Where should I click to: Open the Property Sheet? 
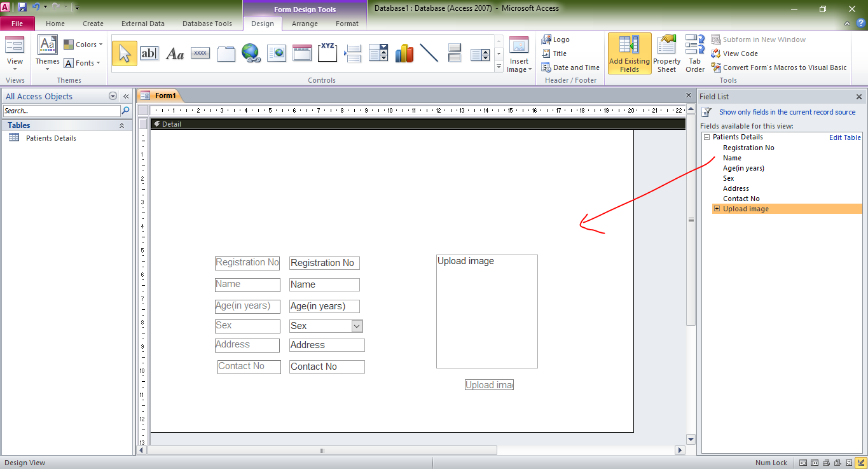[x=666, y=53]
